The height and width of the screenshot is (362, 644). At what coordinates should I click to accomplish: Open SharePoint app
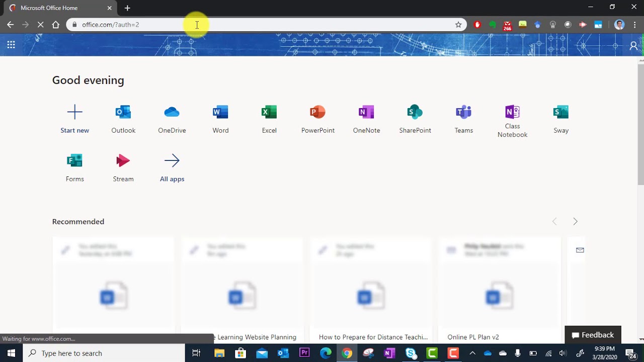click(415, 119)
